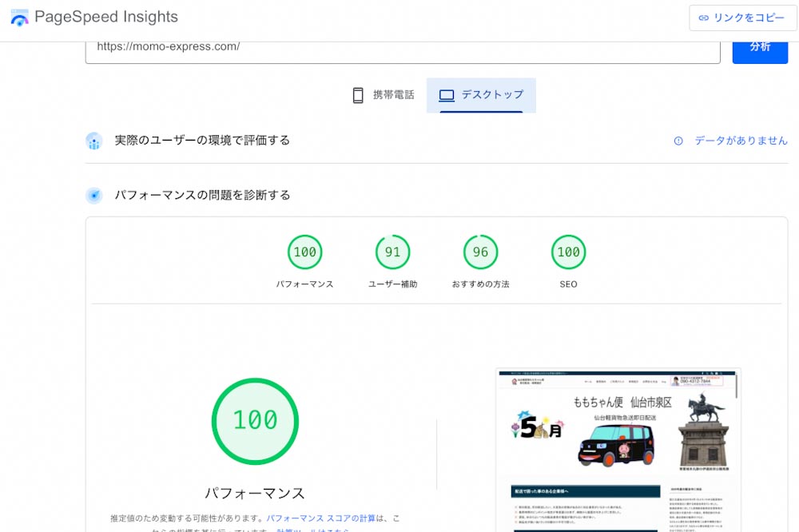799x532 pixels.
Task: Click the real-user data chart icon
Action: pyautogui.click(x=93, y=141)
